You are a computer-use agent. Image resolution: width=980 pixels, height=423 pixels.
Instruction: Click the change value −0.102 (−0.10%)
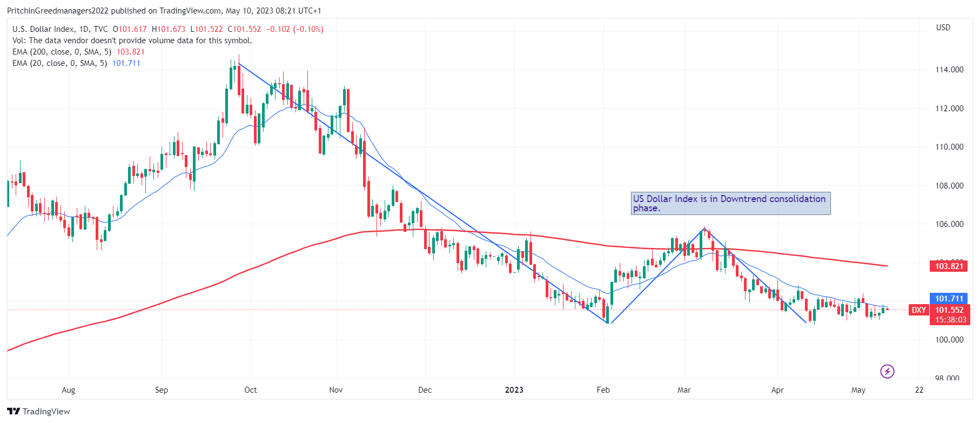point(295,29)
